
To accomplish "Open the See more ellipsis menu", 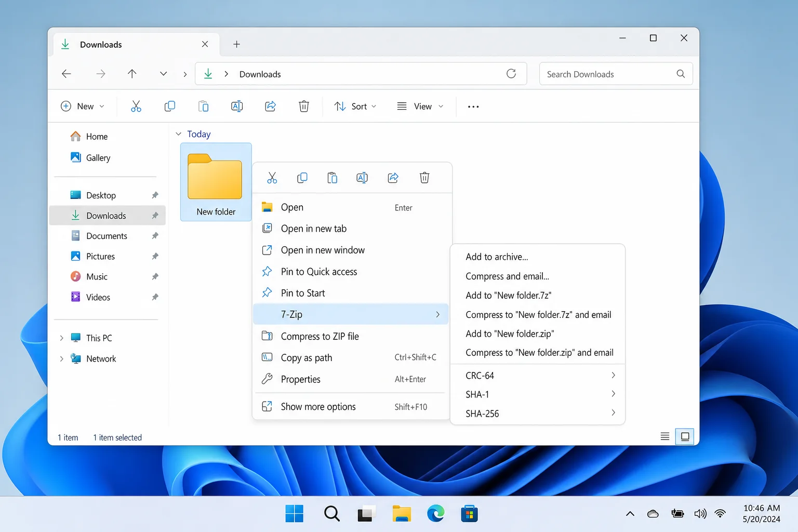I will point(473,107).
